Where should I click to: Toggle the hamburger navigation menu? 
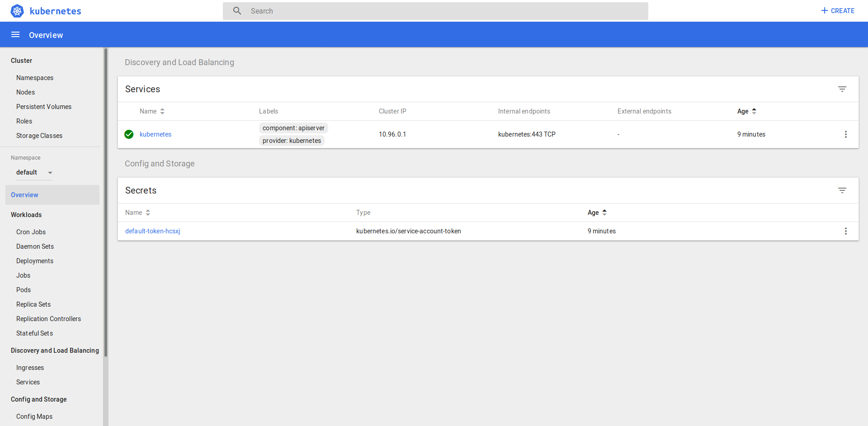click(x=15, y=35)
